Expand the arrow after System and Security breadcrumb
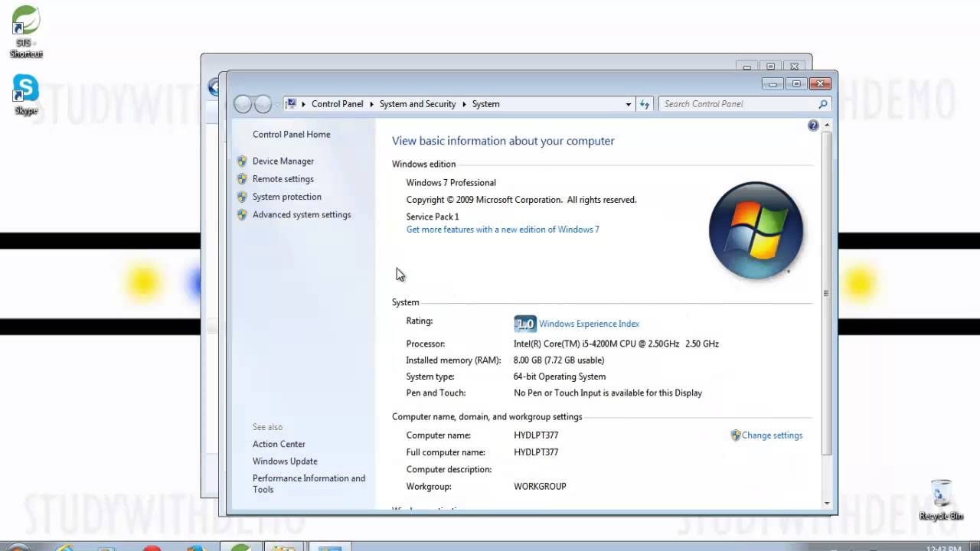 [464, 104]
